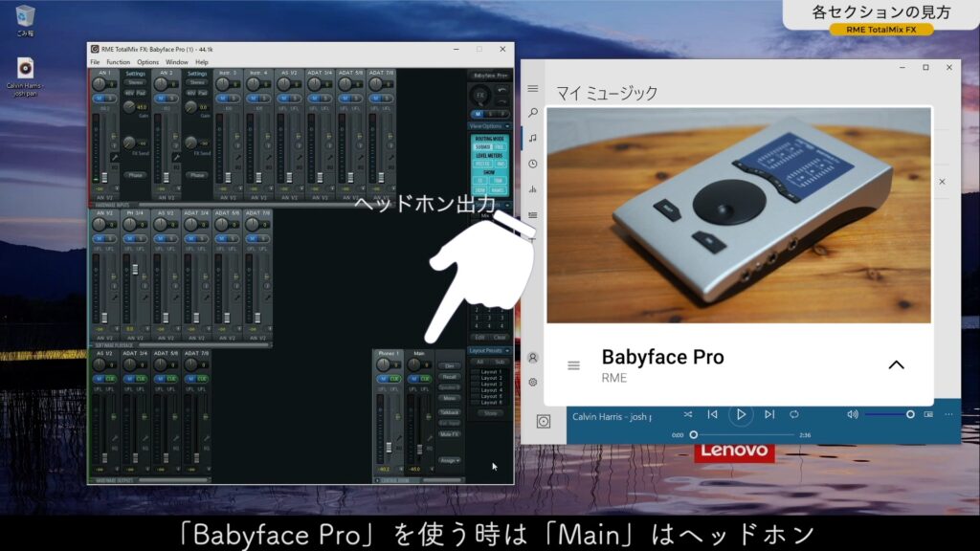Click the undo arrow in TotalMix control strip
The width and height of the screenshot is (980, 551).
click(x=501, y=91)
